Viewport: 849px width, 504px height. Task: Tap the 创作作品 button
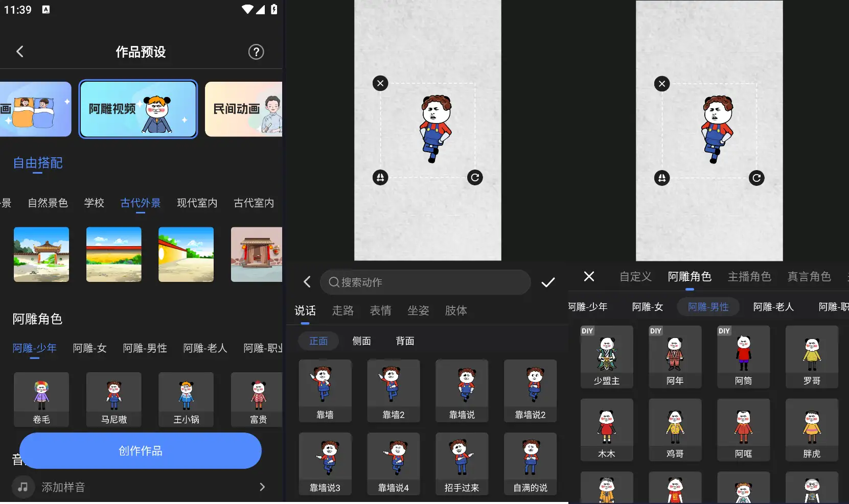(x=140, y=450)
